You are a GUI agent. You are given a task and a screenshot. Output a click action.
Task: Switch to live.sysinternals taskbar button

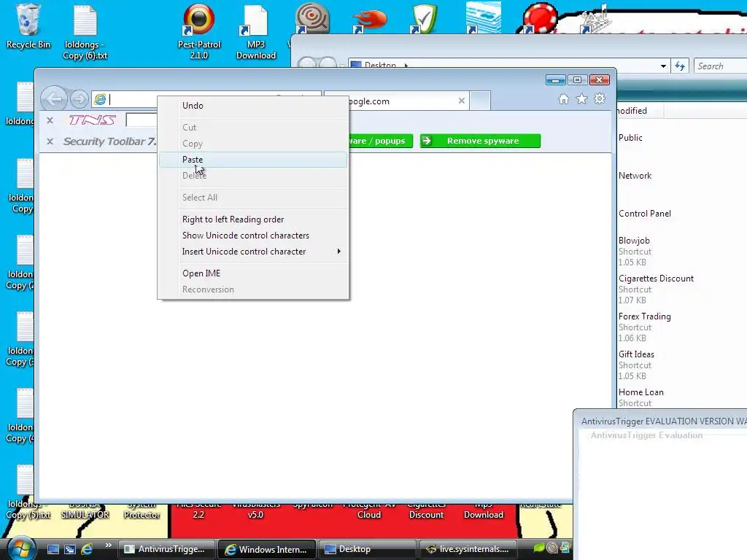tap(468, 549)
